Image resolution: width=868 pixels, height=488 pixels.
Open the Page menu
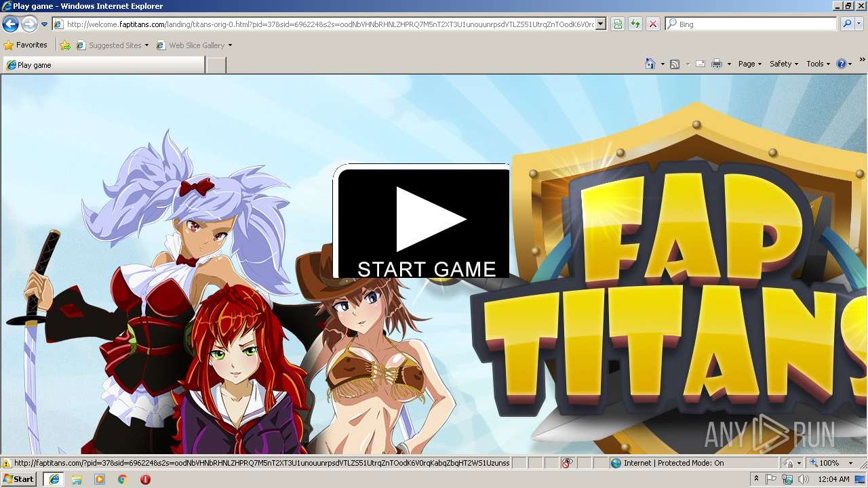click(749, 64)
